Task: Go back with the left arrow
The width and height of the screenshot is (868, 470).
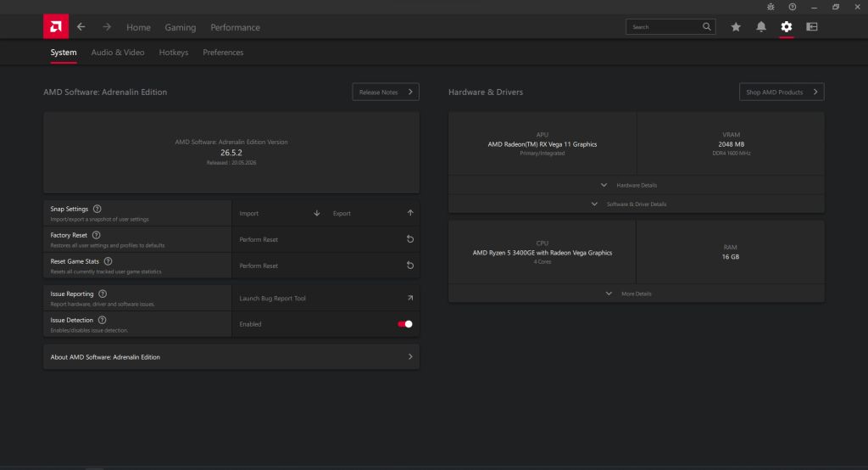Action: (81, 26)
